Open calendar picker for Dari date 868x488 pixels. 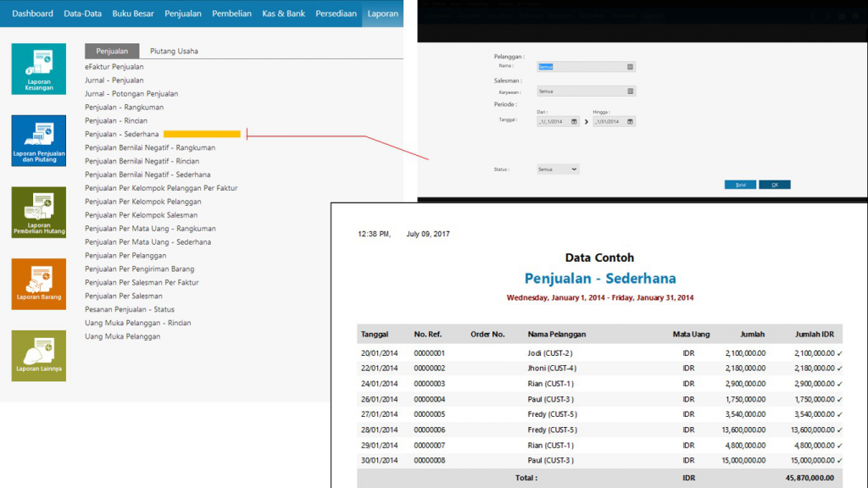(x=574, y=121)
